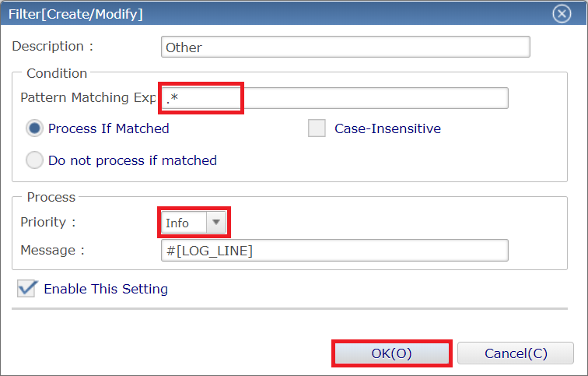588x376 pixels.
Task: Click the Process group heading
Action: [x=51, y=197]
